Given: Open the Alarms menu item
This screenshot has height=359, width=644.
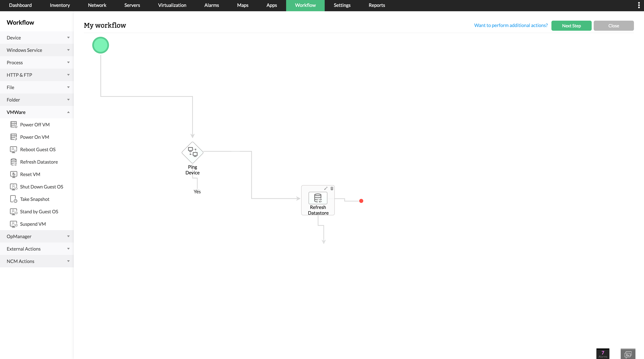Looking at the screenshot, I should click(x=211, y=5).
